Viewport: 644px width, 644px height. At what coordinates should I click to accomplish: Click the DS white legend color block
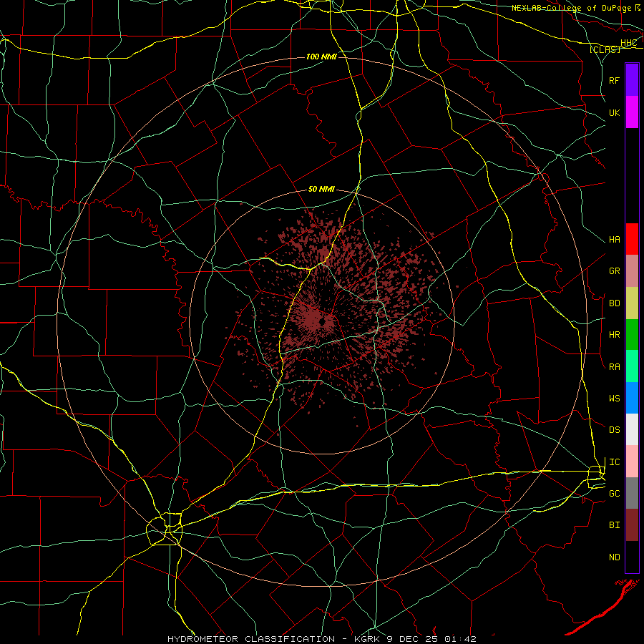point(632,429)
